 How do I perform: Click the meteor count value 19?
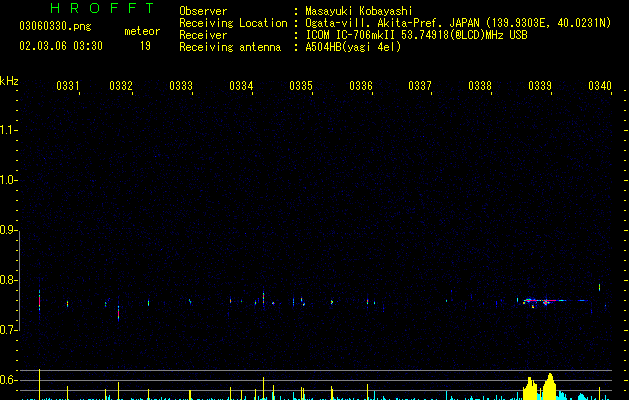(x=145, y=46)
